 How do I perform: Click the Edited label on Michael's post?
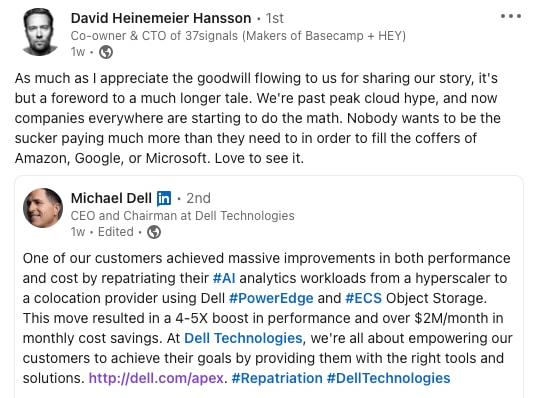coord(116,232)
